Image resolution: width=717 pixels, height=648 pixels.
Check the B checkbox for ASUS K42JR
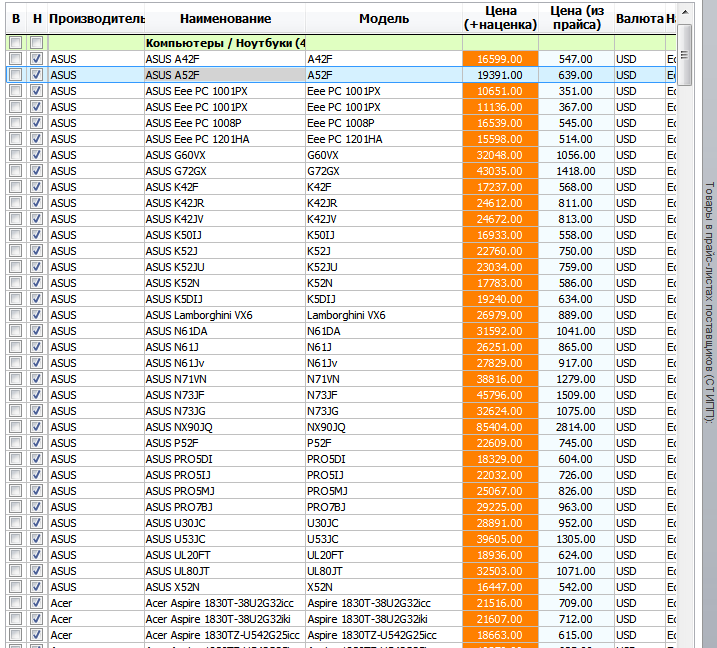(16, 203)
